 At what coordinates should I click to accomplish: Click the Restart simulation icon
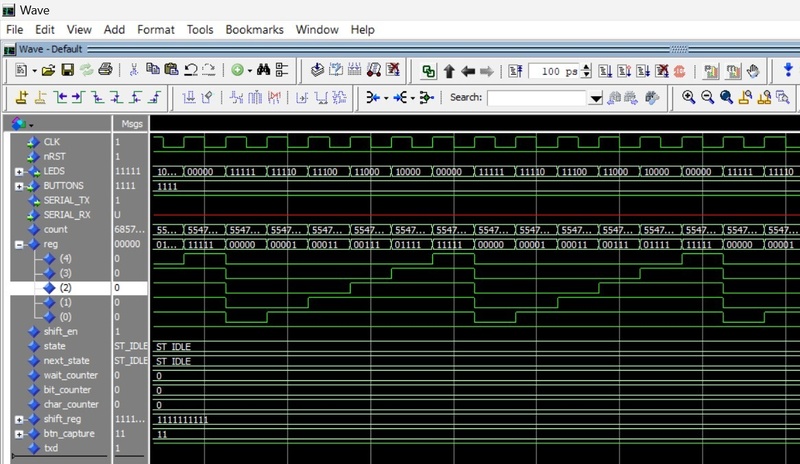(x=515, y=71)
